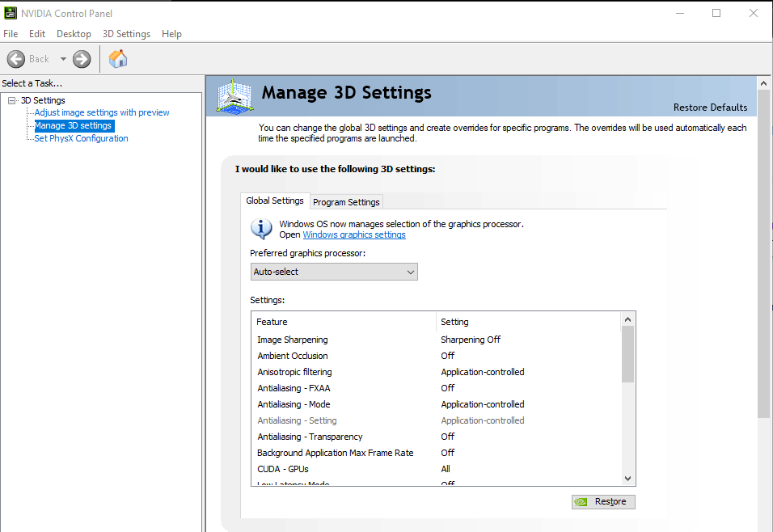Viewport: 773px width, 532px height.
Task: Click the Back arrow icon
Action: (16, 59)
